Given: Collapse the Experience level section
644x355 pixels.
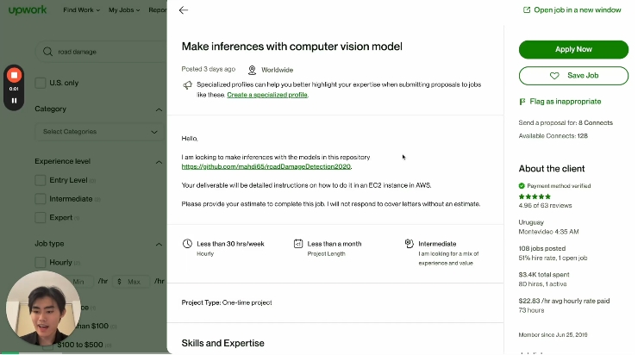Looking at the screenshot, I should [x=159, y=161].
